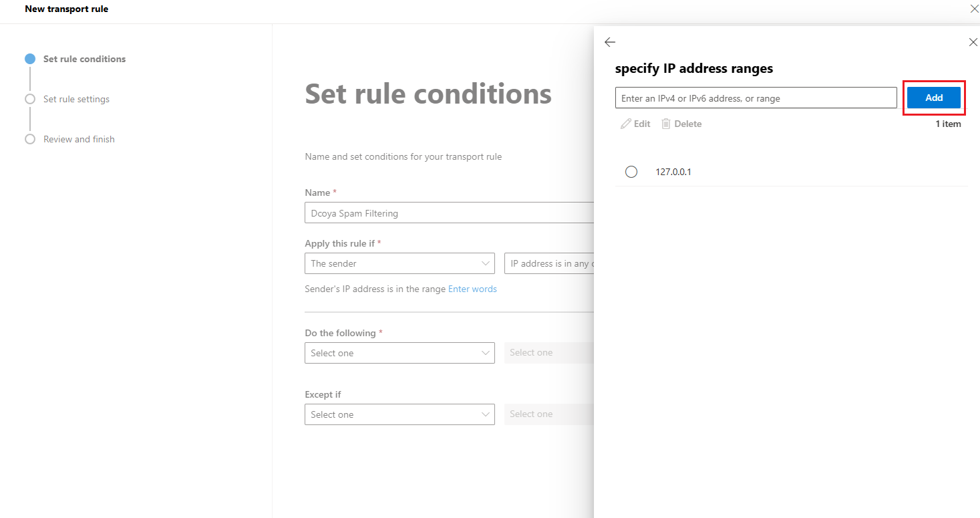Go to Set rule settings step
Image resolution: width=980 pixels, height=518 pixels.
tap(76, 99)
